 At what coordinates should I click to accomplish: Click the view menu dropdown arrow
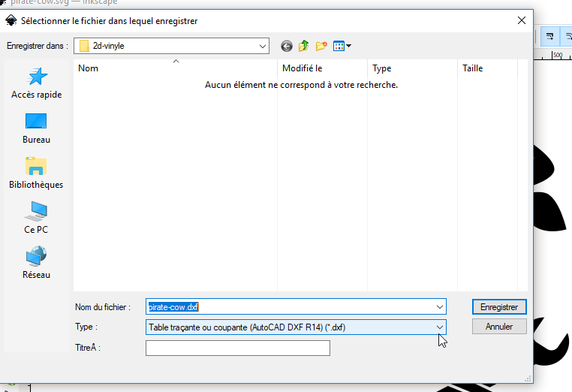click(348, 46)
